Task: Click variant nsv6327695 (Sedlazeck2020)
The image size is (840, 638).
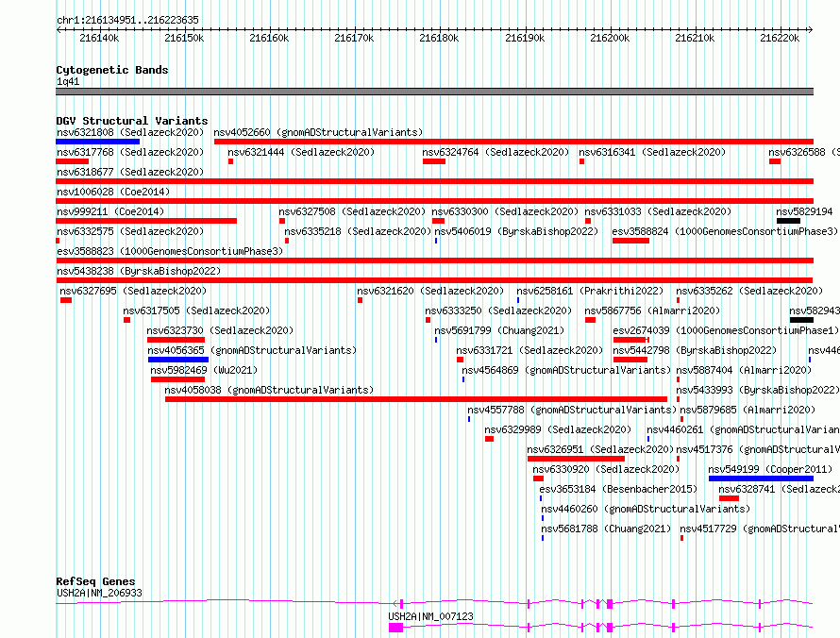Action: (133, 291)
